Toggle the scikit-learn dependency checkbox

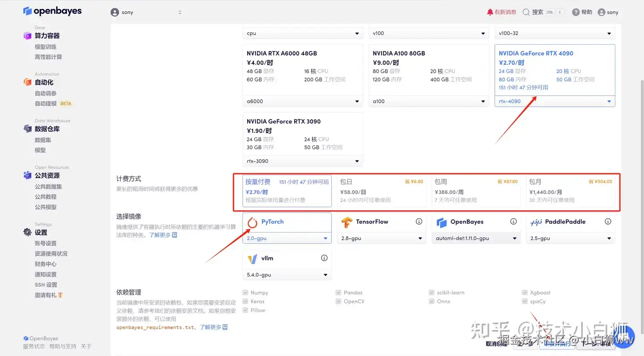click(x=432, y=292)
